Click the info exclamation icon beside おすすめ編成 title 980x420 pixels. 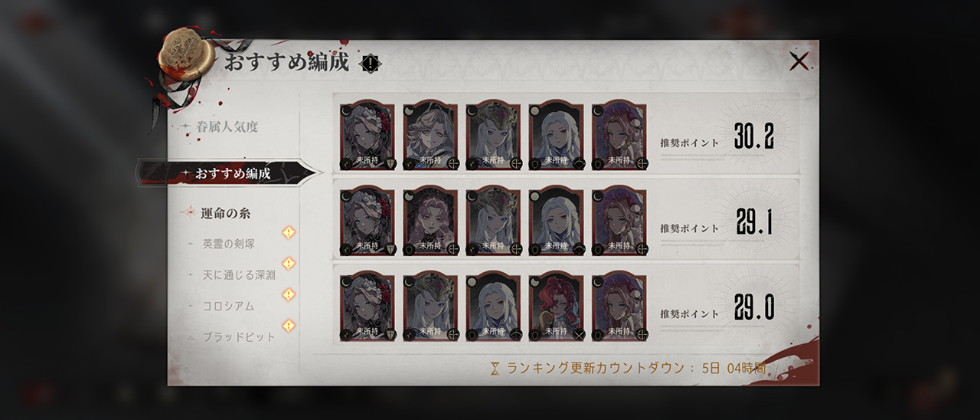pos(371,64)
